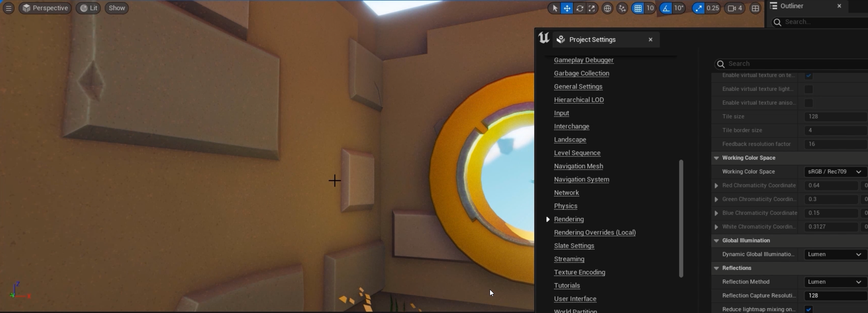
Task: Open scale snap value 0.25
Action: pyautogui.click(x=713, y=8)
